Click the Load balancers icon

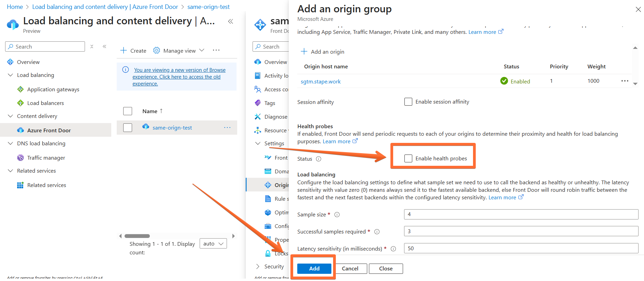pos(20,103)
